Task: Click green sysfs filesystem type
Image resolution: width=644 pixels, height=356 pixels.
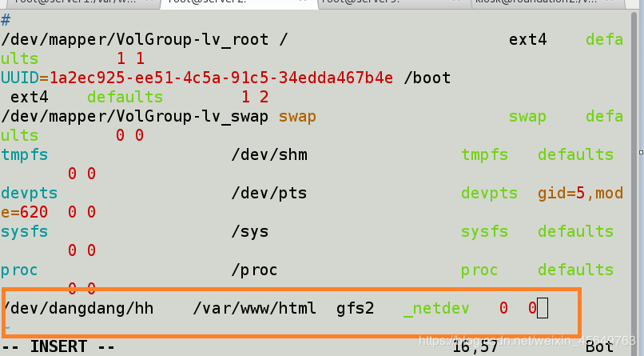Action: 485,232
